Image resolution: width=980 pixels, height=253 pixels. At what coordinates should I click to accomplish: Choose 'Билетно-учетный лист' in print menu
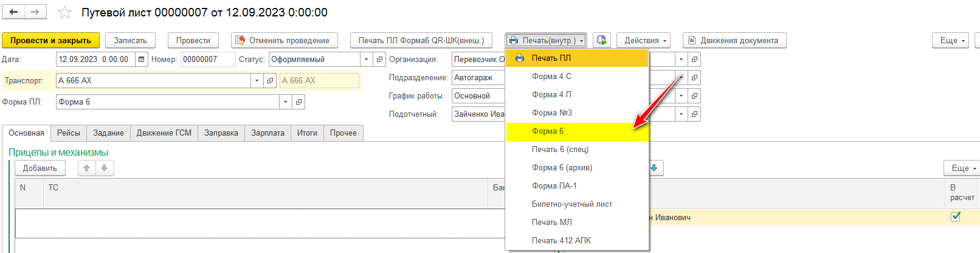[571, 204]
